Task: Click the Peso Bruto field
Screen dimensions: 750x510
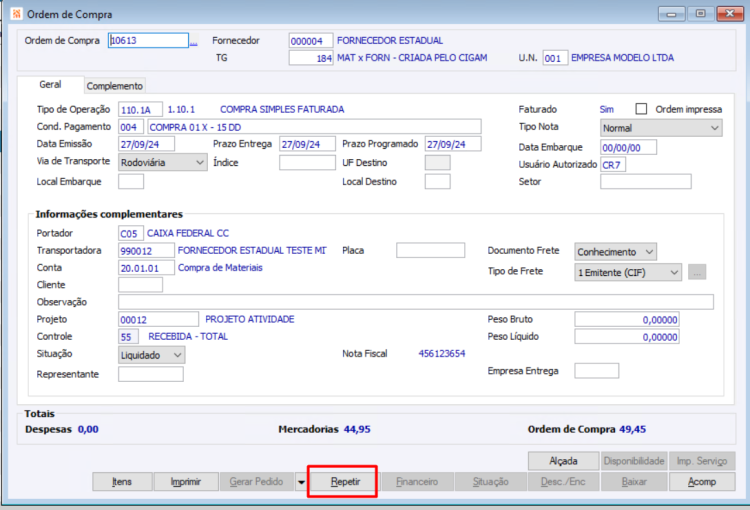Action: click(627, 320)
